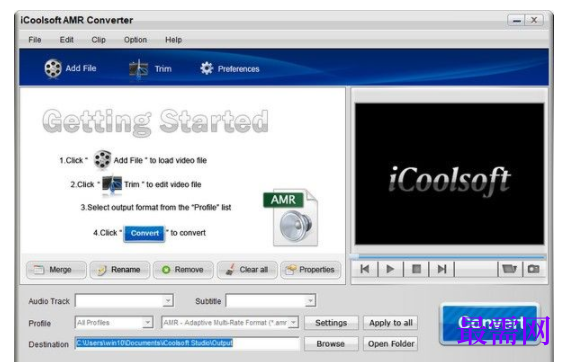Open the Clip menu

(x=98, y=40)
